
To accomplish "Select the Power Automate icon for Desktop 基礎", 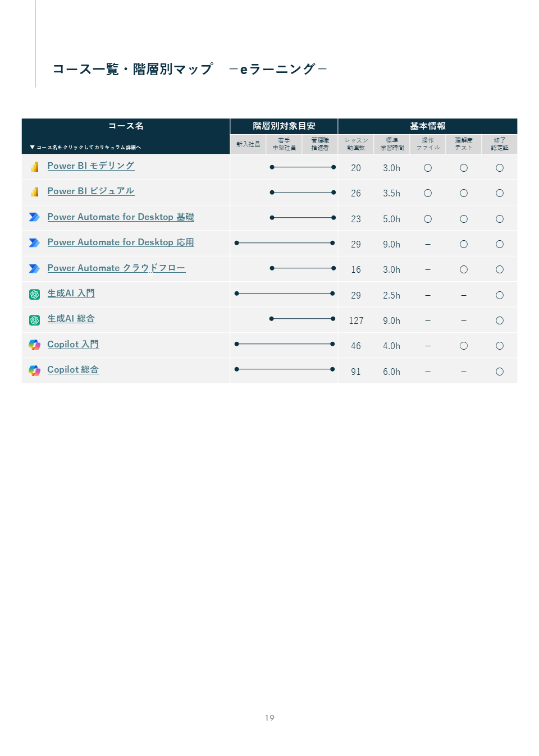I will (34, 217).
